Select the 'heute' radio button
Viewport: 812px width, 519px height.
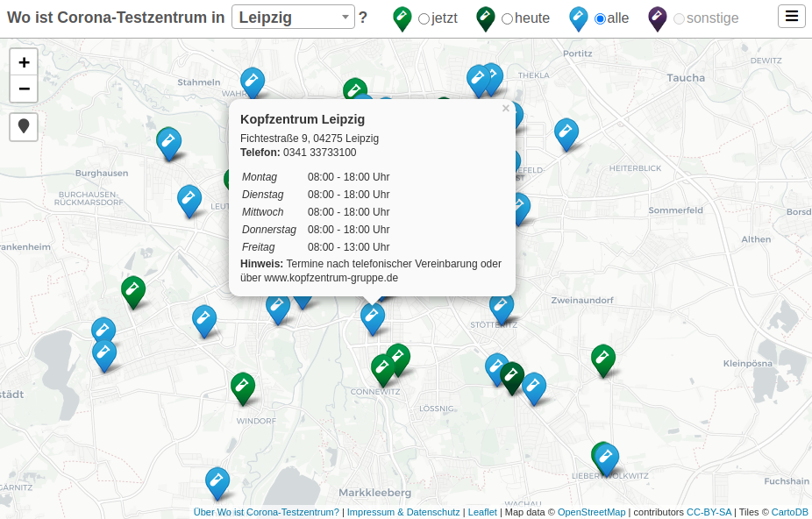coord(506,18)
